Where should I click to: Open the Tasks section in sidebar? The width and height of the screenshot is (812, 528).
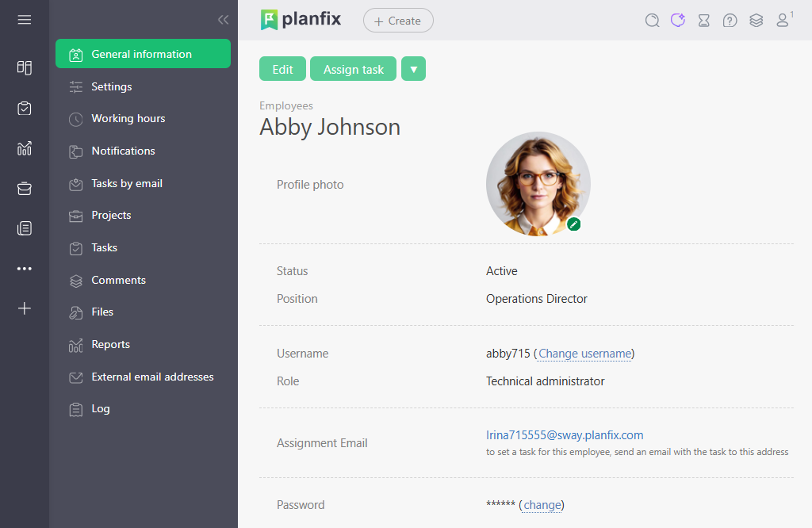tap(143, 248)
